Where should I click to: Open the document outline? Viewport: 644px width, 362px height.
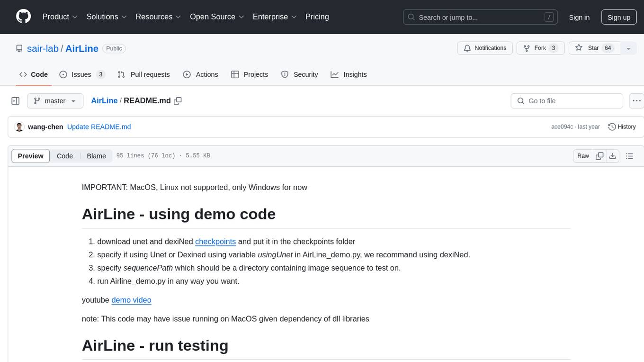629,156
